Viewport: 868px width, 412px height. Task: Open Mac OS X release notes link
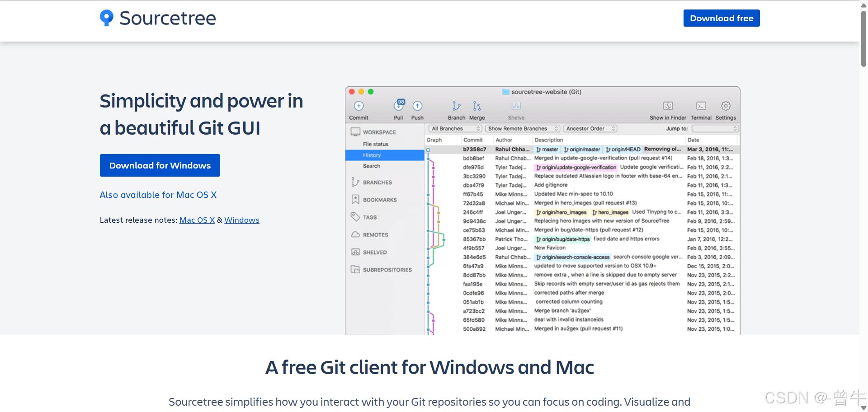click(197, 220)
